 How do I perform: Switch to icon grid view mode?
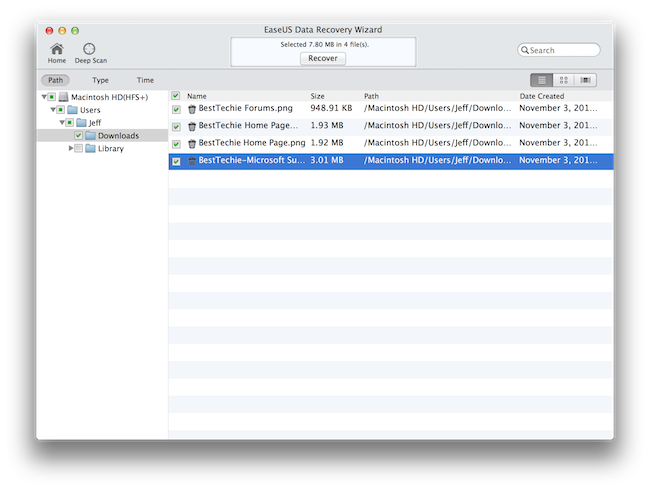point(563,80)
